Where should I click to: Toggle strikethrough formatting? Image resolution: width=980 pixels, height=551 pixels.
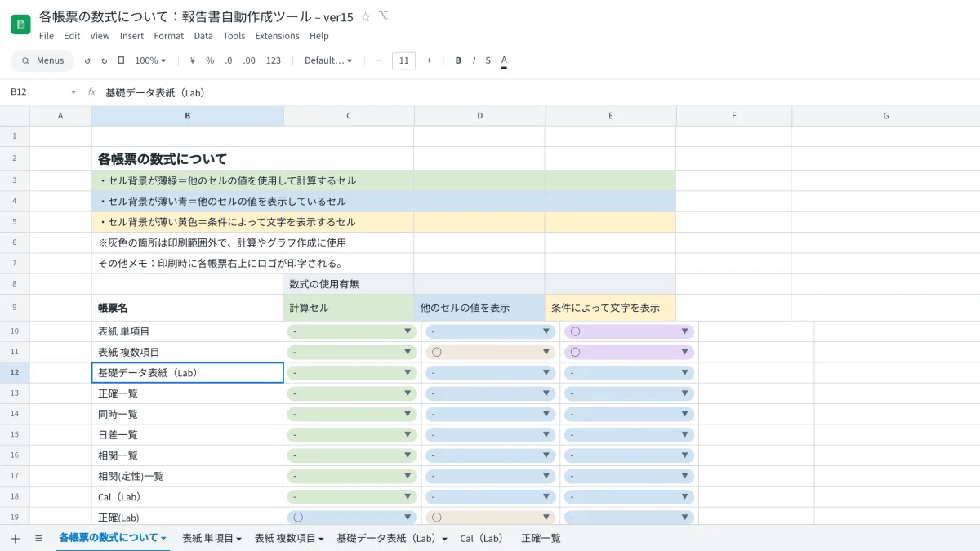tap(488, 60)
